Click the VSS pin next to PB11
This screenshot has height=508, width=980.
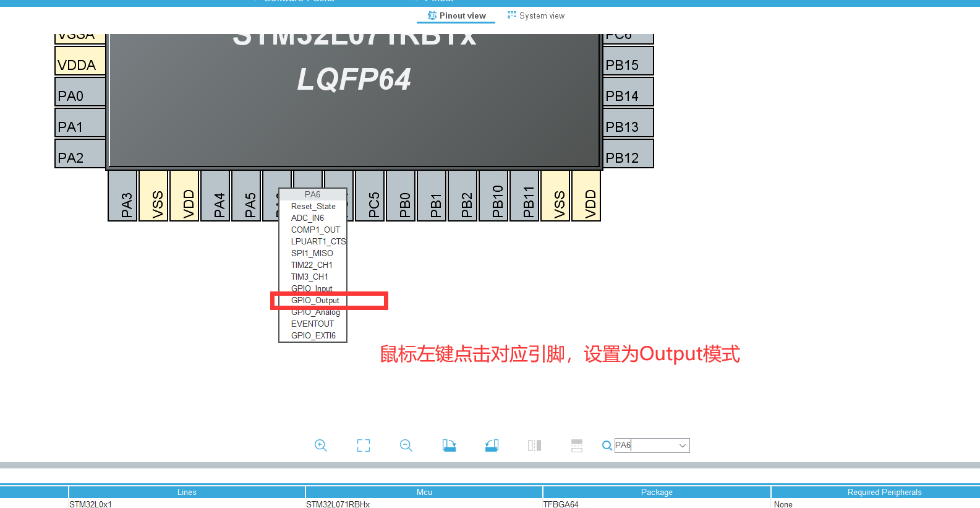click(555, 196)
